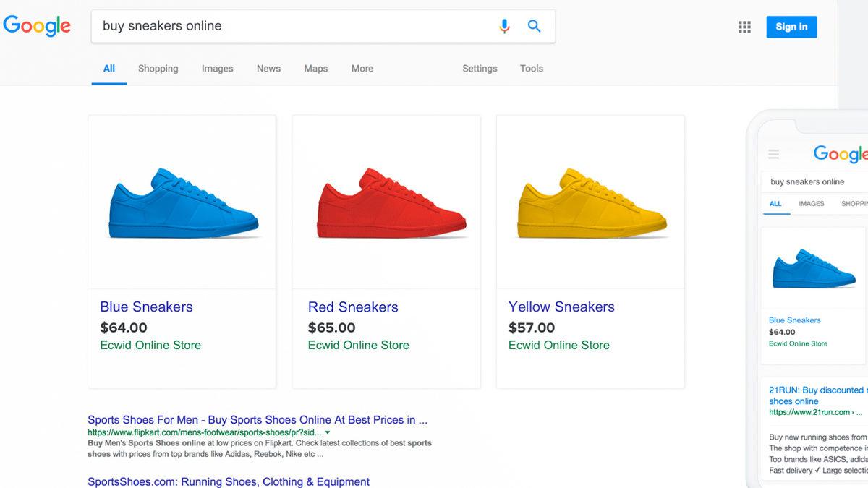Open the hamburger menu in phone preview

[x=773, y=154]
